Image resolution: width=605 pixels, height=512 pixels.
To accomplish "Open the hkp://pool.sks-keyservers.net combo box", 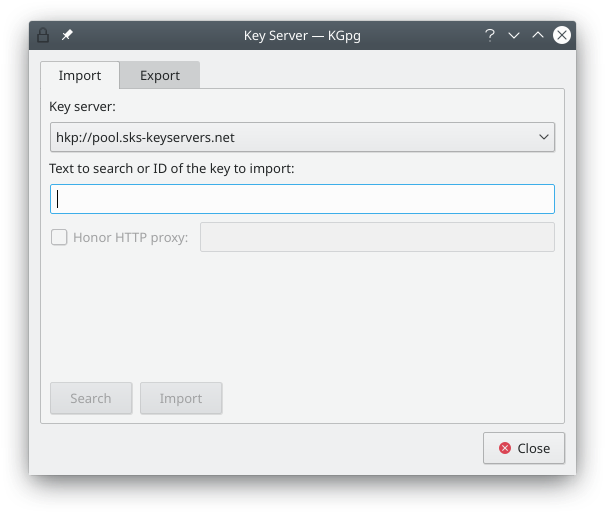I will pyautogui.click(x=302, y=137).
